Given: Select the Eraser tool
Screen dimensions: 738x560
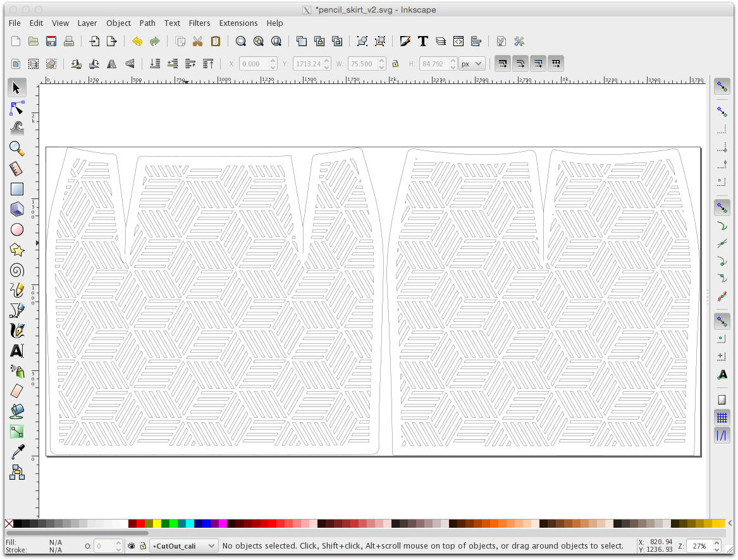Looking at the screenshot, I should (x=17, y=391).
